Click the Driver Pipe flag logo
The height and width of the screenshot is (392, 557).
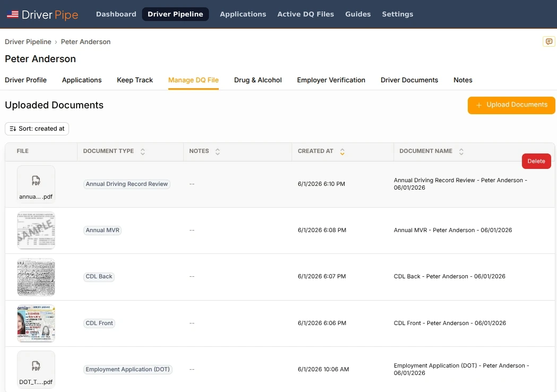coord(12,14)
